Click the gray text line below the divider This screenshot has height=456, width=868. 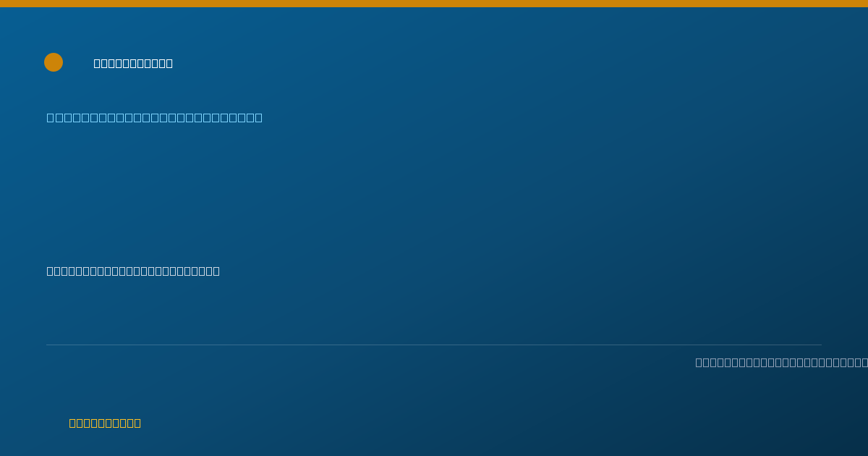click(x=782, y=362)
